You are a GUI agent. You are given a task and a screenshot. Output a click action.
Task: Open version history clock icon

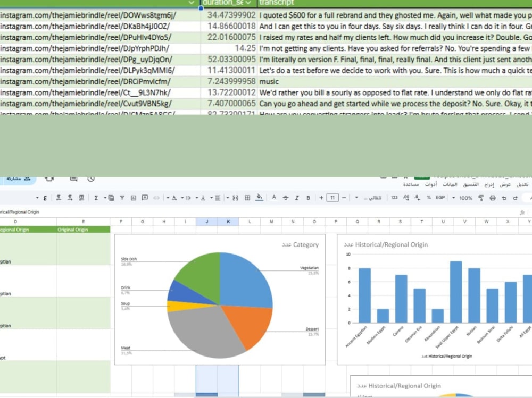90,179
